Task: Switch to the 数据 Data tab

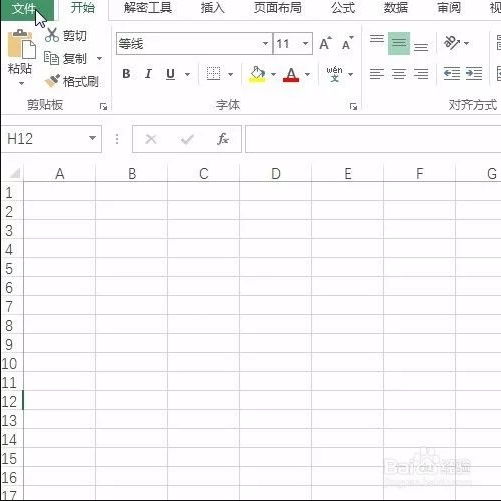Action: [x=396, y=8]
